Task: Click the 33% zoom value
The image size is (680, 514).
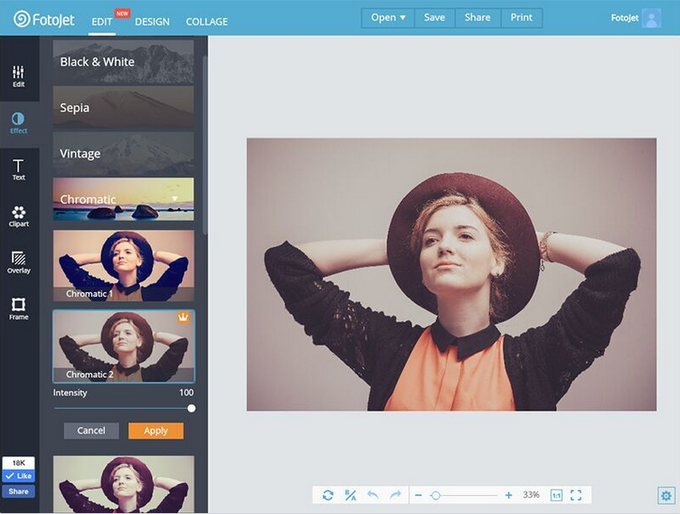Action: (x=531, y=495)
